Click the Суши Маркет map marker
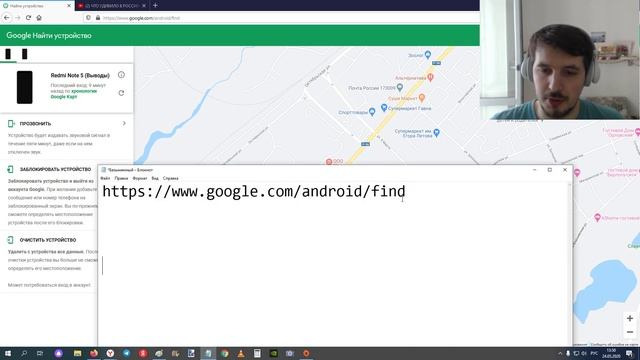Screen dimensions: 640x360 pyautogui.click(x=422, y=98)
